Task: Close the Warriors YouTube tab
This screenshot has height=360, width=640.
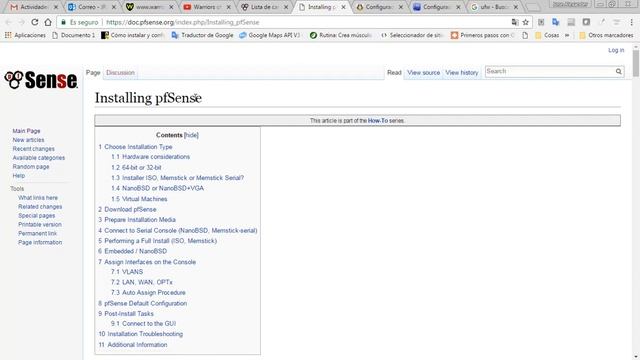Action: coord(229,7)
